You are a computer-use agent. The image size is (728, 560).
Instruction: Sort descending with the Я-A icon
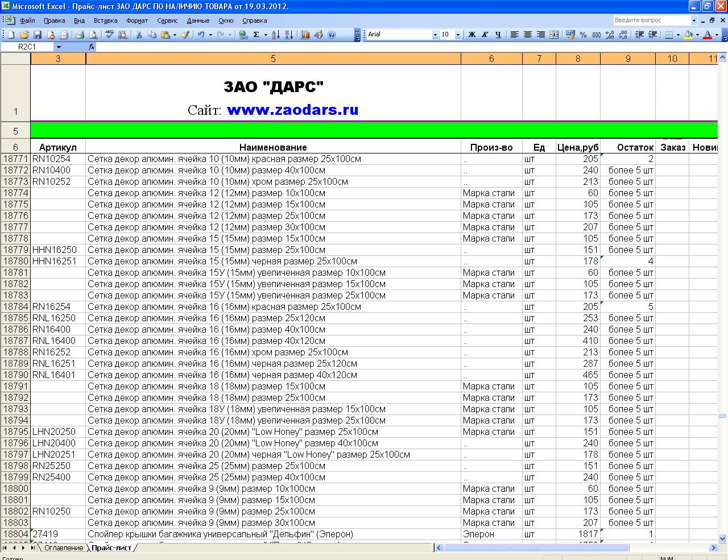tap(289, 35)
